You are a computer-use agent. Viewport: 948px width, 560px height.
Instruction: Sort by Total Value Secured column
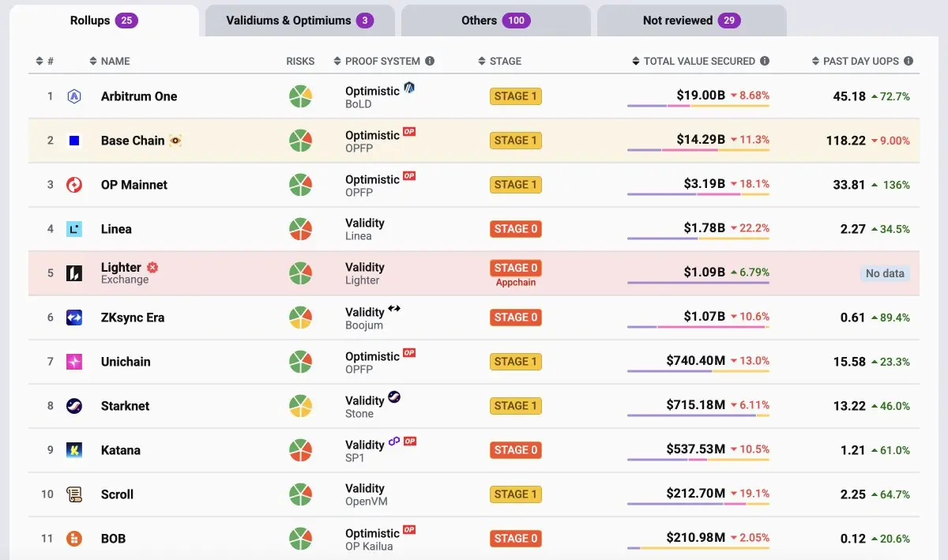click(x=699, y=61)
